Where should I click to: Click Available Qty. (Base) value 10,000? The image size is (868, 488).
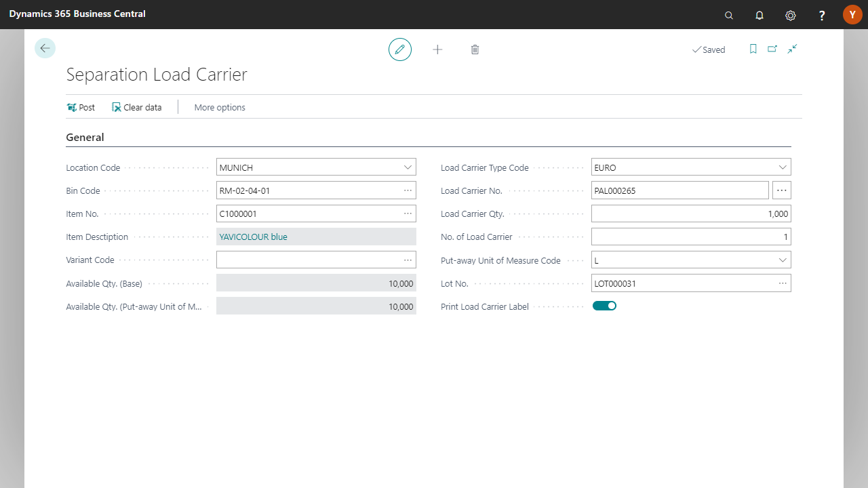coord(316,283)
